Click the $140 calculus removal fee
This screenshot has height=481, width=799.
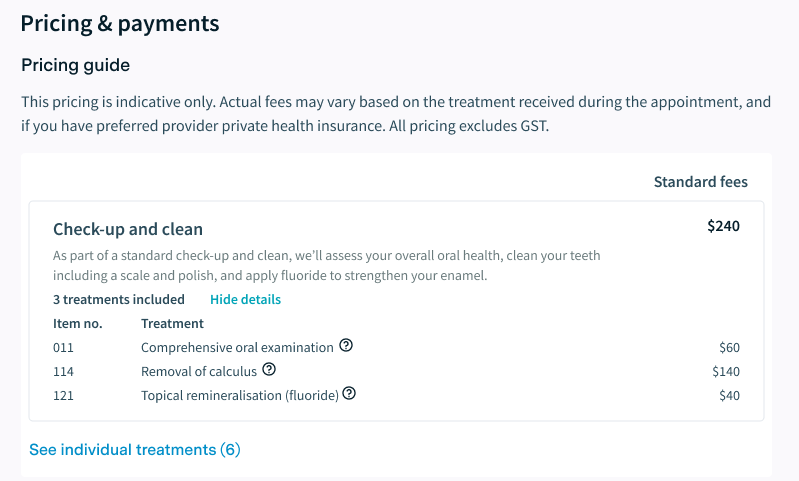[x=725, y=371]
